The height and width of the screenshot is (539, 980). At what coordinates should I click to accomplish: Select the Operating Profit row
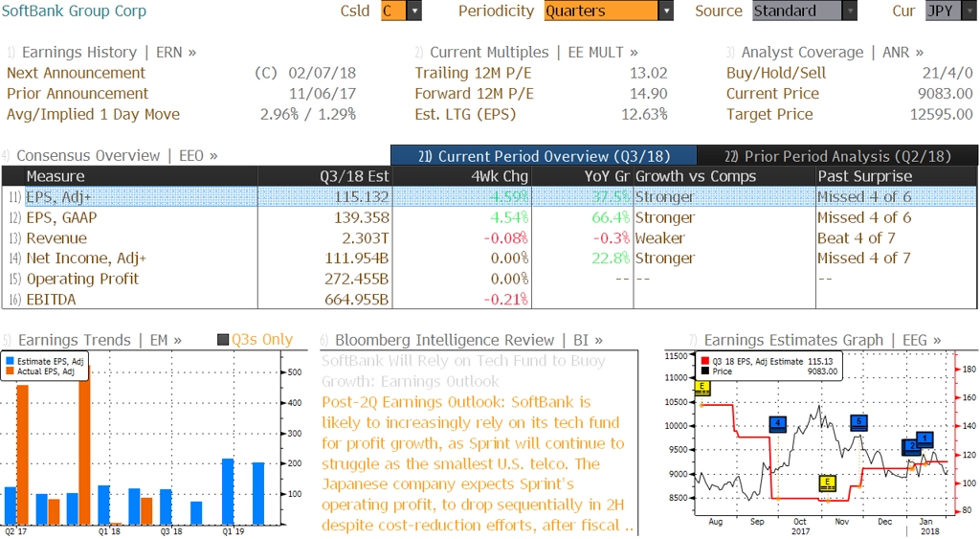[489, 279]
